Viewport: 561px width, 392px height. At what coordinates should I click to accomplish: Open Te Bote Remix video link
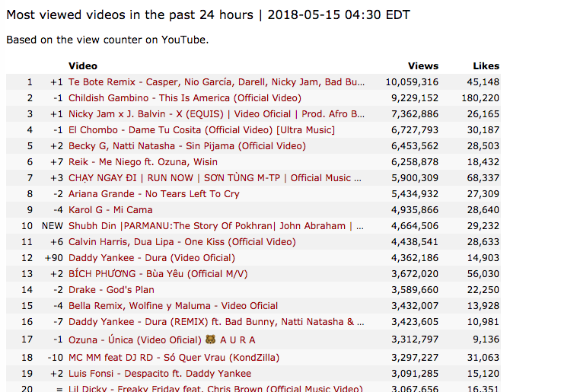[216, 82]
